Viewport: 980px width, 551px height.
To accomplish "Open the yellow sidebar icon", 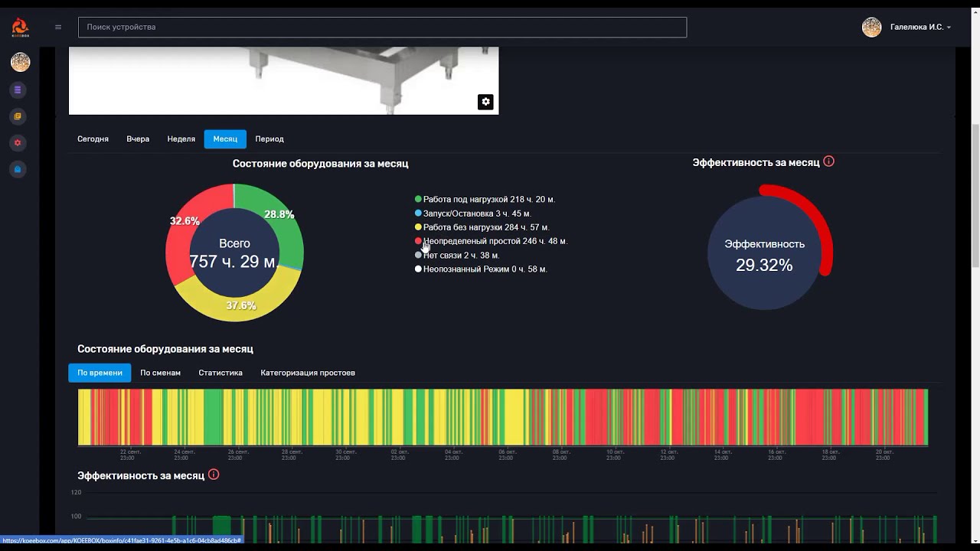I will tap(18, 116).
